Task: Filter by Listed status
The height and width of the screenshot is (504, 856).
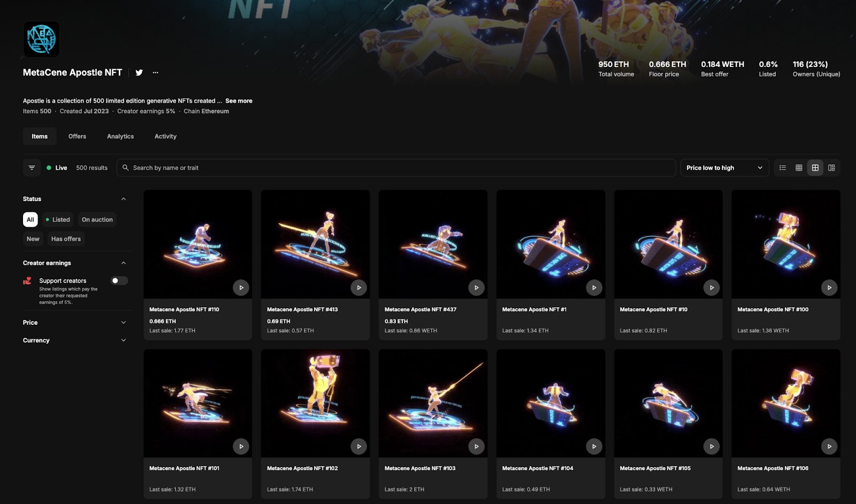Action: point(58,220)
